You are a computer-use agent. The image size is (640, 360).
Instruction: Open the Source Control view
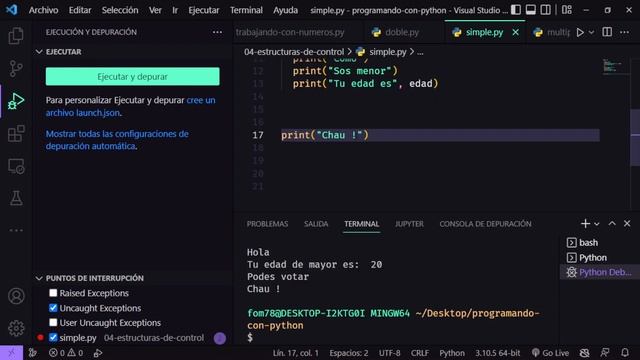pyautogui.click(x=16, y=68)
